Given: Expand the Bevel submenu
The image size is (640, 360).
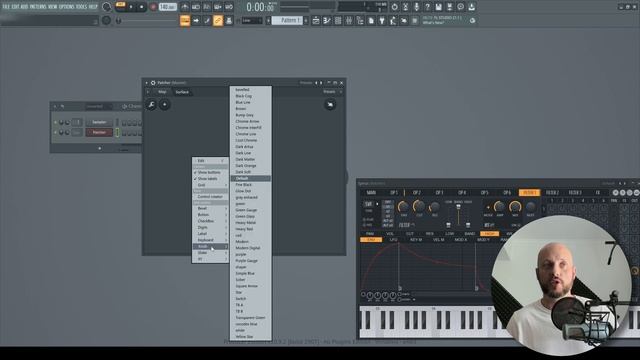Looking at the screenshot, I should pos(210,208).
